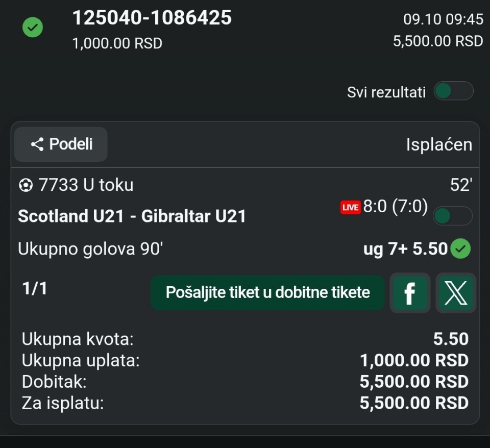Click the green check beside ug 7+ odds
Screen dimensions: 490x448
point(462,249)
